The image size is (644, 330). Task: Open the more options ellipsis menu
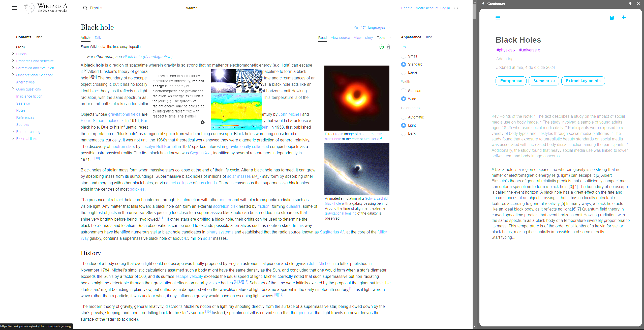click(456, 8)
